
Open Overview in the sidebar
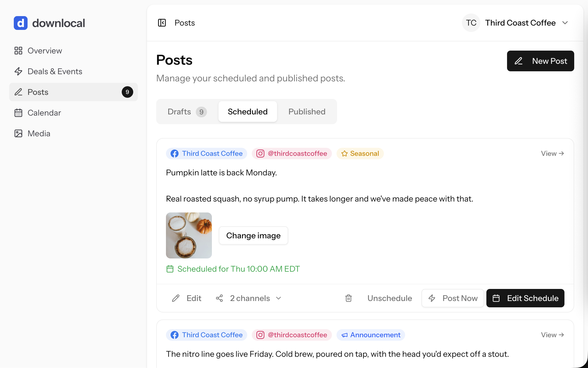tap(73, 51)
